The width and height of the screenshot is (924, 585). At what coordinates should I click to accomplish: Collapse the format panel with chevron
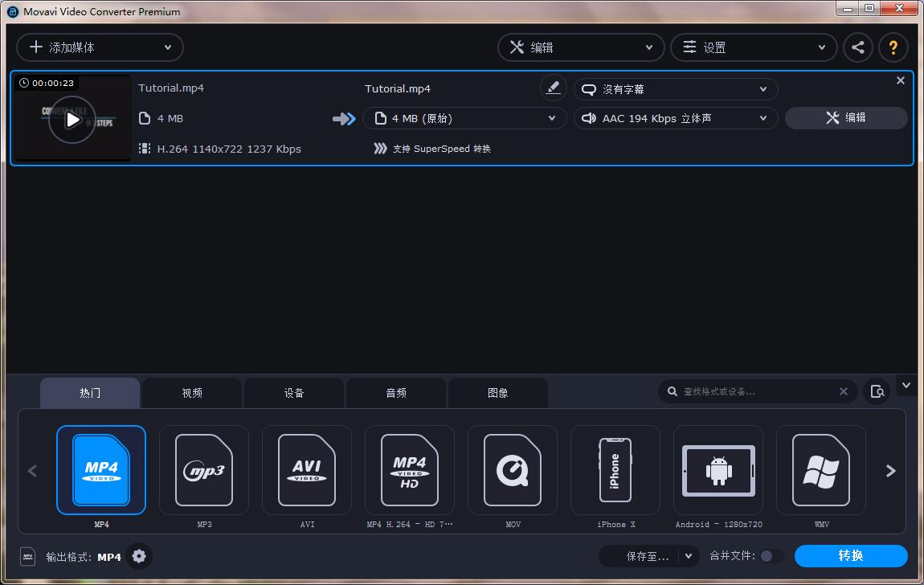coord(906,385)
